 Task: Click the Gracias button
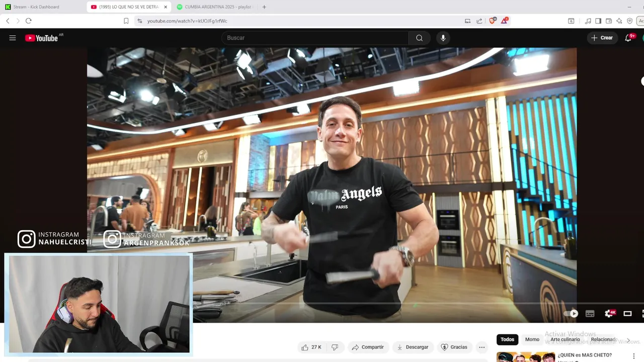454,347
